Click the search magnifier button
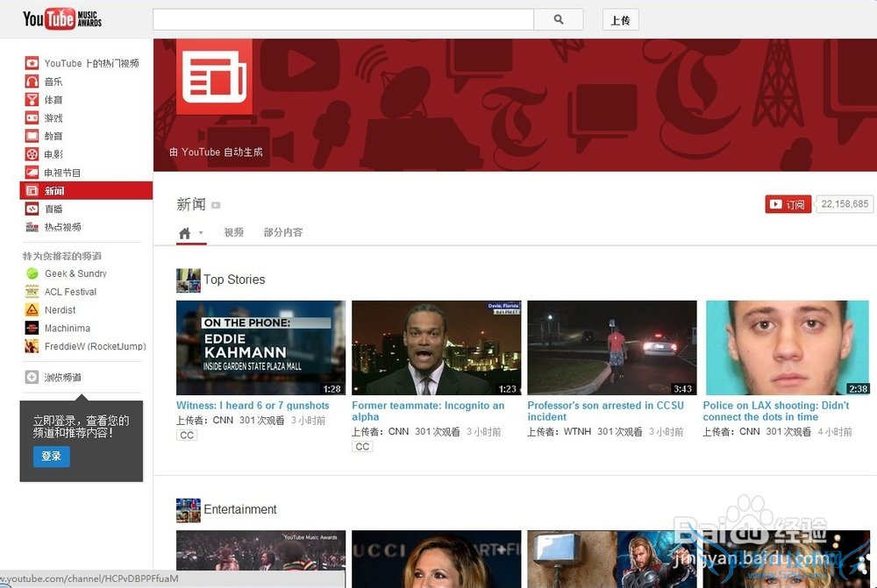The width and height of the screenshot is (877, 588). tap(558, 19)
